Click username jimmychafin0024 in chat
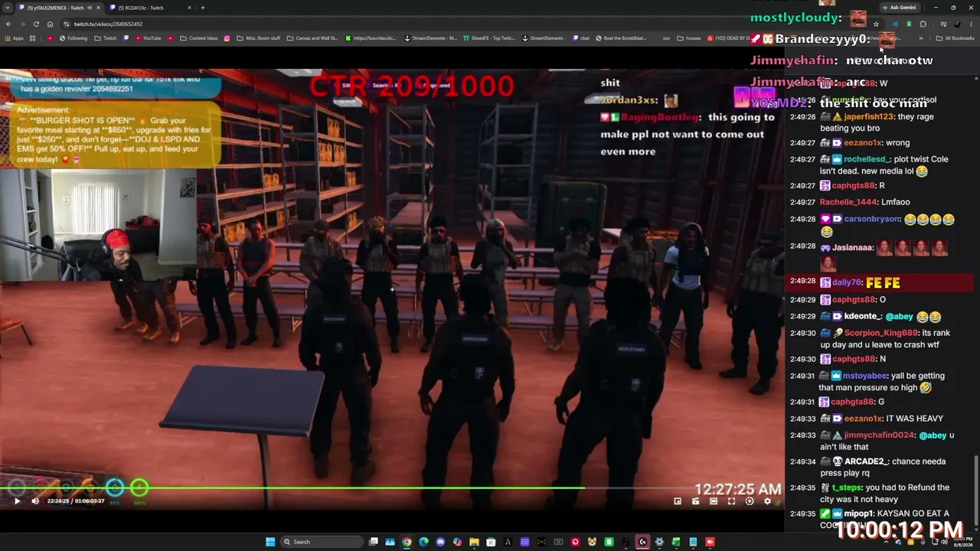This screenshot has height=551, width=980. click(880, 435)
